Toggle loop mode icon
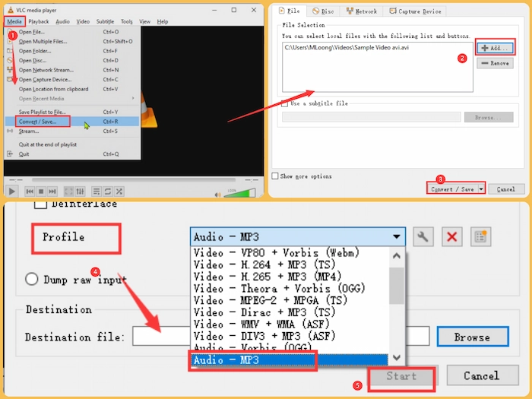The image size is (532, 399). 108,192
